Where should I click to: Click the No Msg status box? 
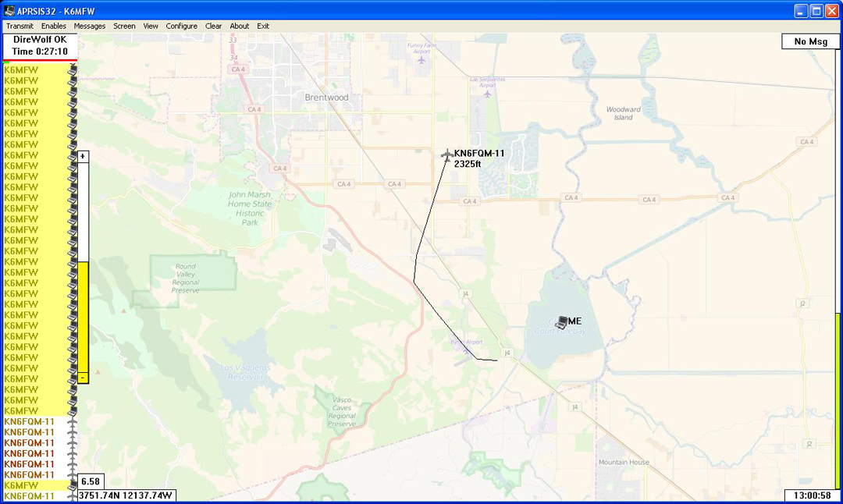[x=810, y=41]
